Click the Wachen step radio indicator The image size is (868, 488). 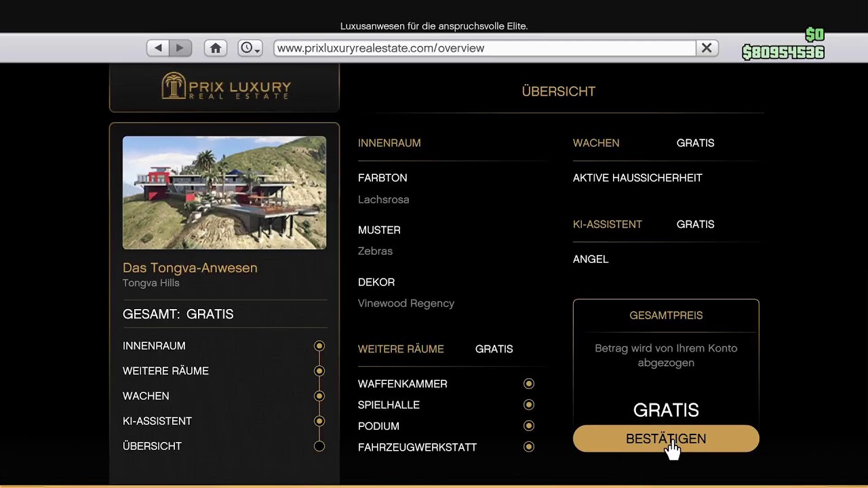[x=319, y=396]
